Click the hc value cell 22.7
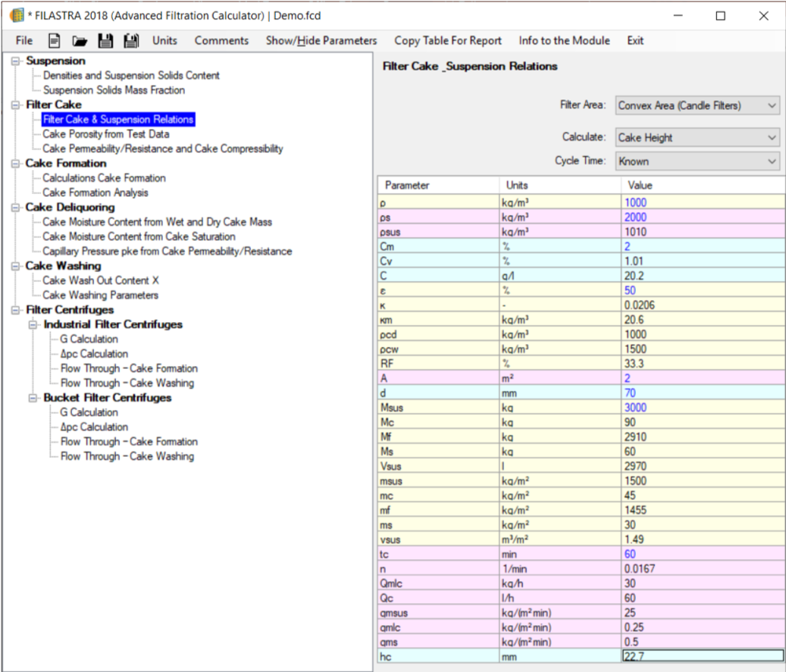786x672 pixels. tap(703, 656)
